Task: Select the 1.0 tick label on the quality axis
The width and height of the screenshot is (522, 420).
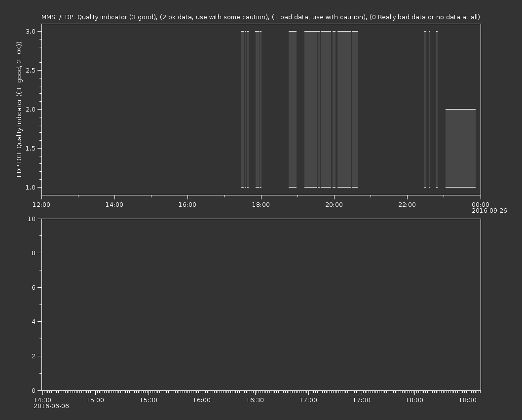Action: pyautogui.click(x=31, y=187)
